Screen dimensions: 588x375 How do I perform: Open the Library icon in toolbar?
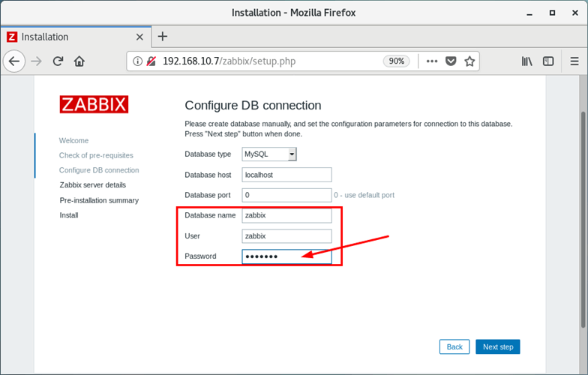pyautogui.click(x=526, y=61)
